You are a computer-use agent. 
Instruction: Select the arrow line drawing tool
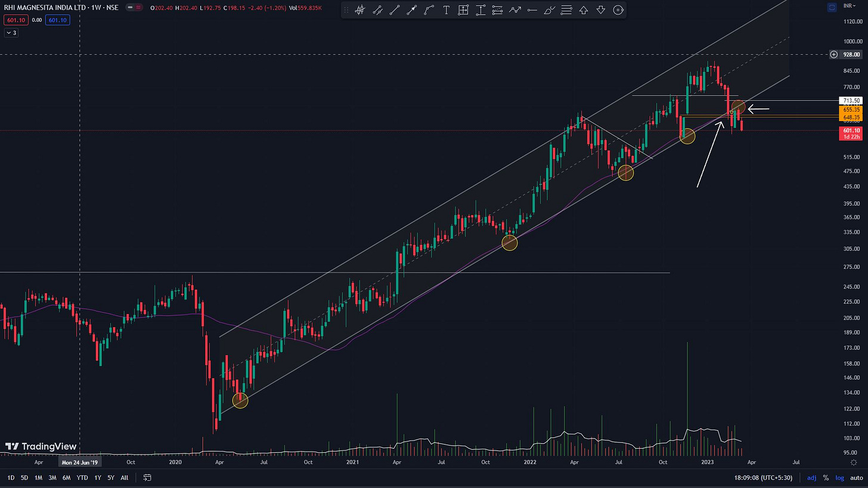click(x=411, y=10)
